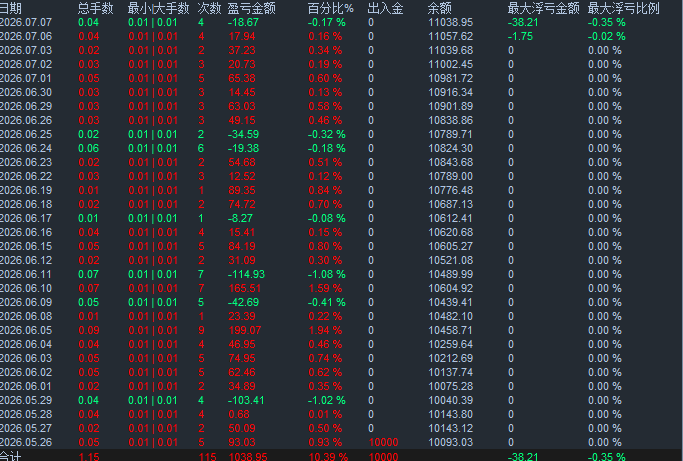
Task: Click profit value -103.41
Action: click(x=246, y=400)
